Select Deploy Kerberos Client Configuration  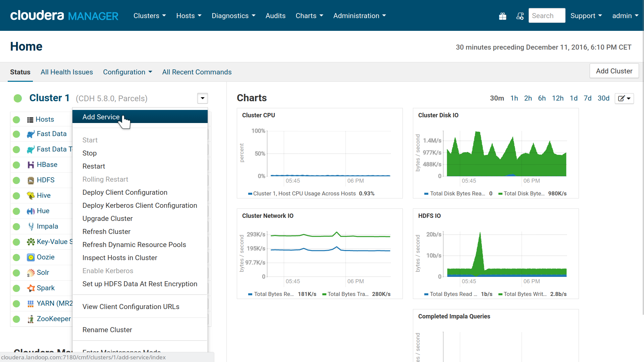click(140, 205)
